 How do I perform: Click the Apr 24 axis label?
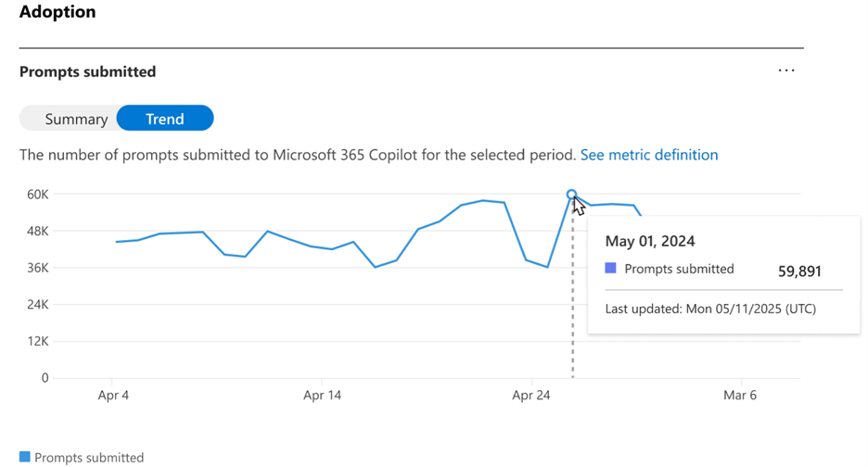(x=531, y=395)
